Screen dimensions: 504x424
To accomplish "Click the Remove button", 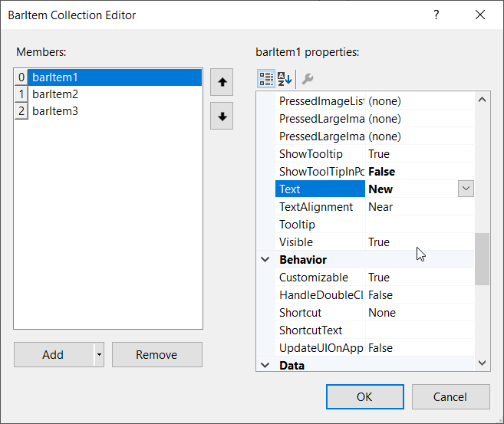I will click(156, 355).
